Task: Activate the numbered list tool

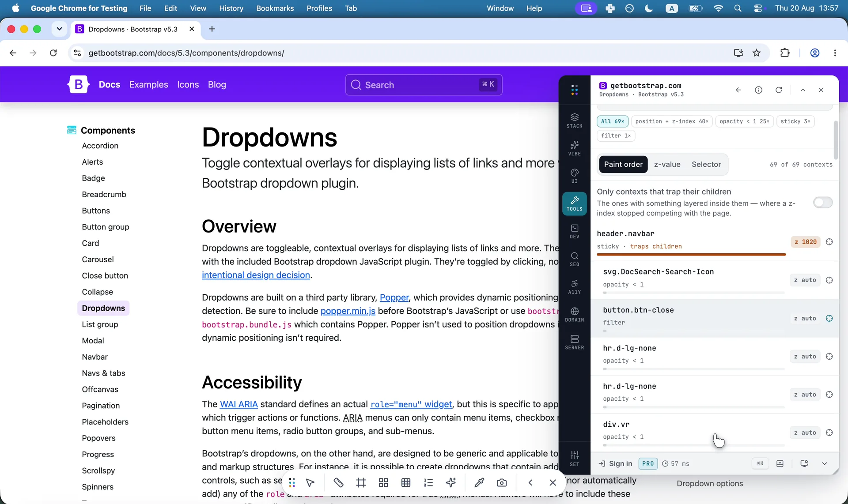Action: [428, 483]
